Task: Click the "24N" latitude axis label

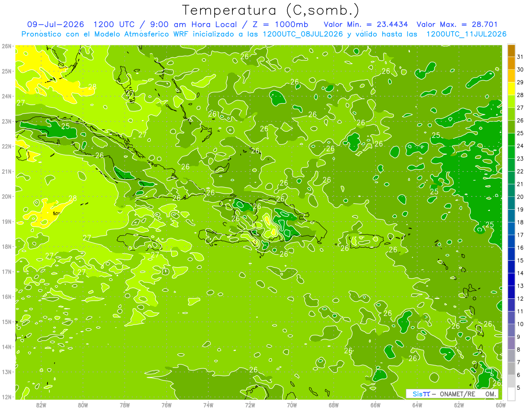Action: [x=7, y=96]
